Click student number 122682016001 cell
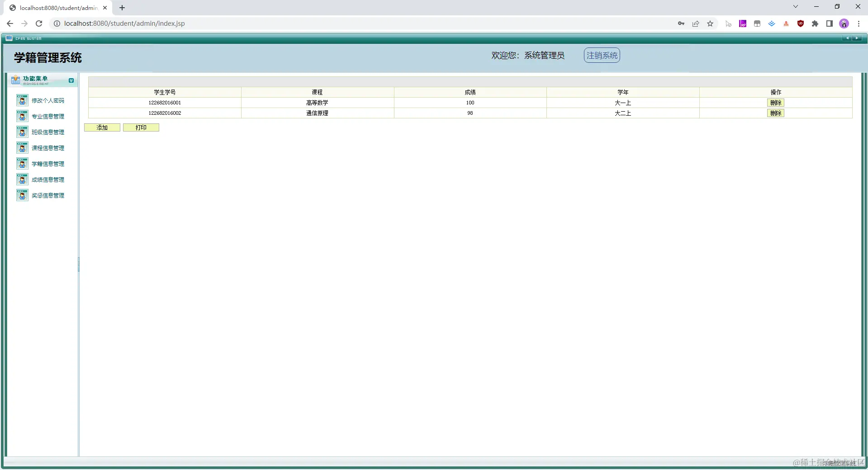The height and width of the screenshot is (470, 868). click(x=165, y=103)
